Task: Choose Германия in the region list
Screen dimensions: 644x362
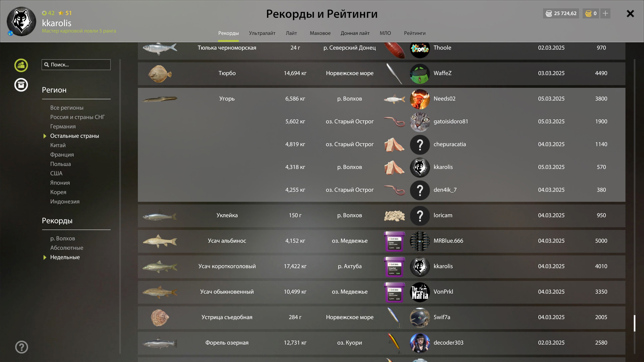Action: pyautogui.click(x=63, y=126)
